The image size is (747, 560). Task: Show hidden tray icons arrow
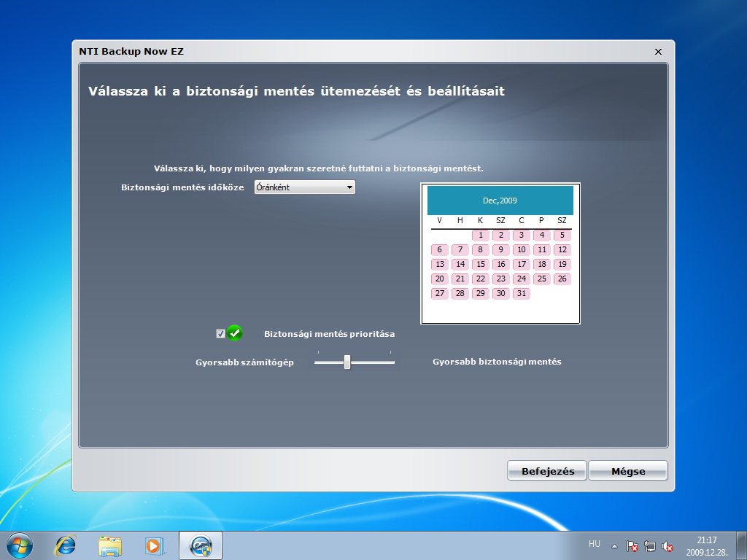click(614, 546)
